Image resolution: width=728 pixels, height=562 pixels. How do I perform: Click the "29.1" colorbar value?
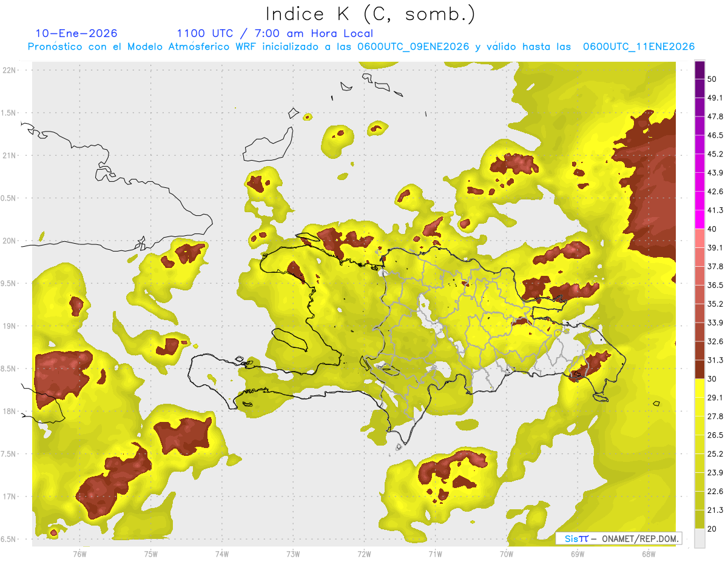pyautogui.click(x=715, y=398)
